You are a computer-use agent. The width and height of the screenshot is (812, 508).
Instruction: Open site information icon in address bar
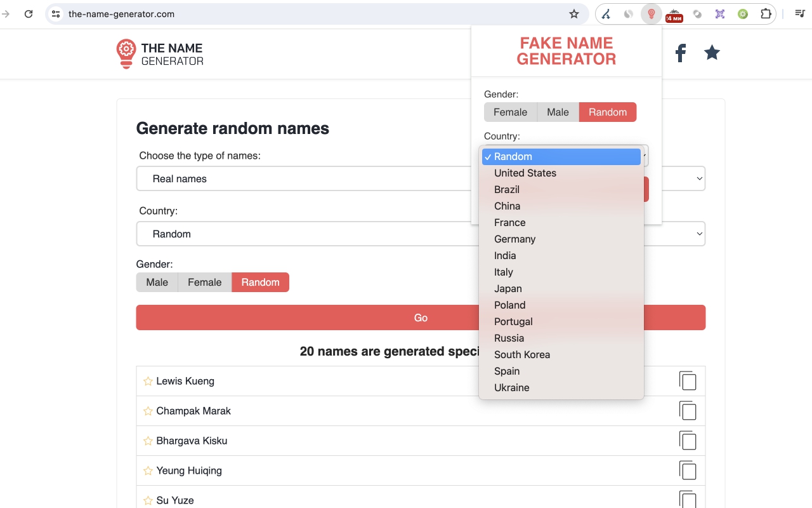point(56,14)
